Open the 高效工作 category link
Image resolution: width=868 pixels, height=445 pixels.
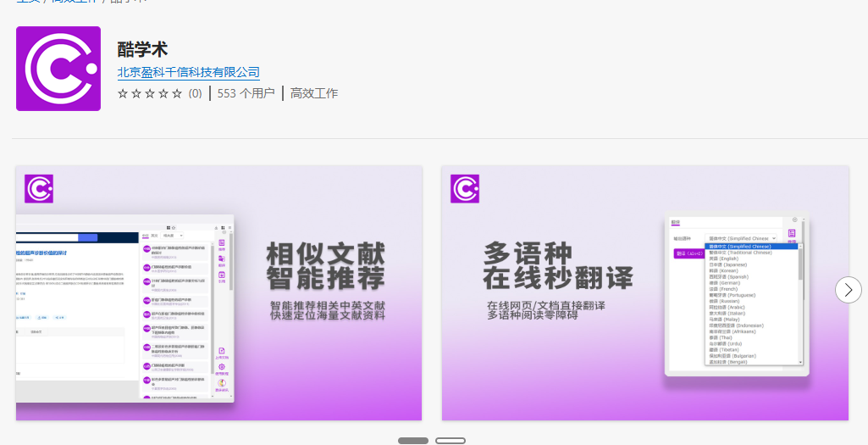click(314, 93)
